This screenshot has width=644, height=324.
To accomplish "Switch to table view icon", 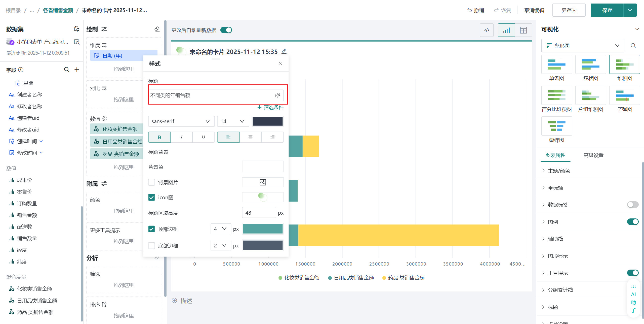I will pos(523,30).
